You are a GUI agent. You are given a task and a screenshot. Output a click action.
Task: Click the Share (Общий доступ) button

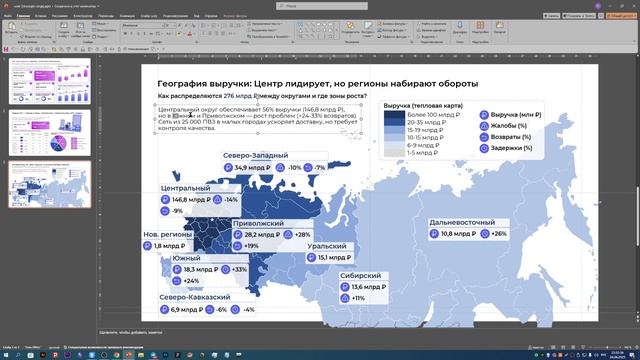point(621,16)
